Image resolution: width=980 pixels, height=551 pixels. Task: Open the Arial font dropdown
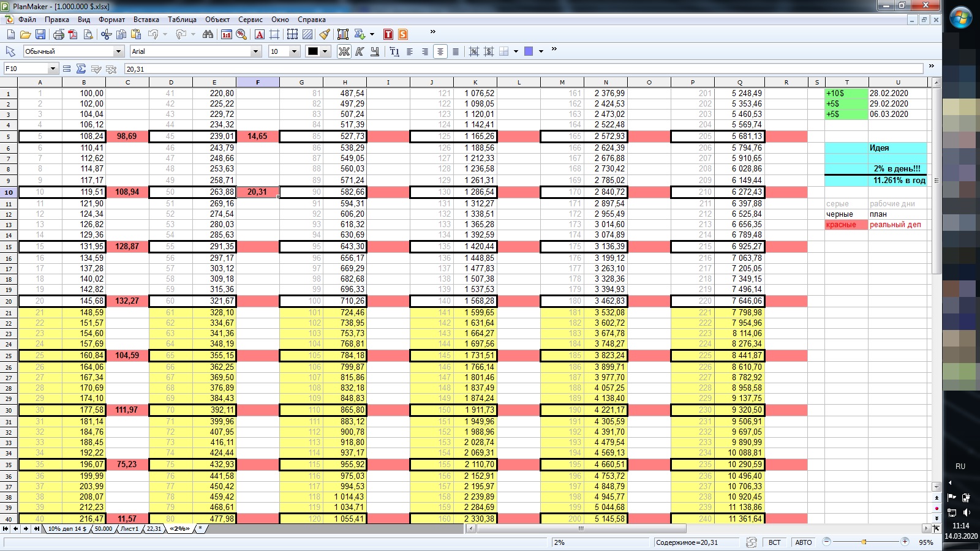click(256, 51)
